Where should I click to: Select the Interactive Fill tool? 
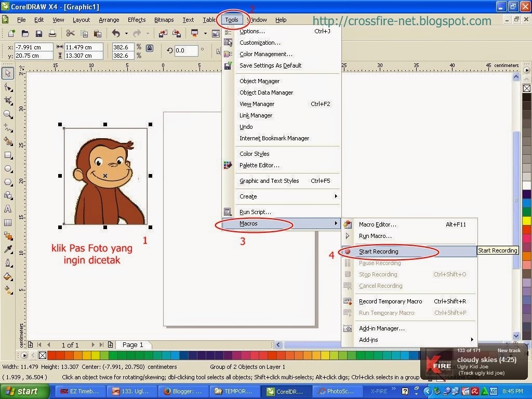[x=8, y=290]
